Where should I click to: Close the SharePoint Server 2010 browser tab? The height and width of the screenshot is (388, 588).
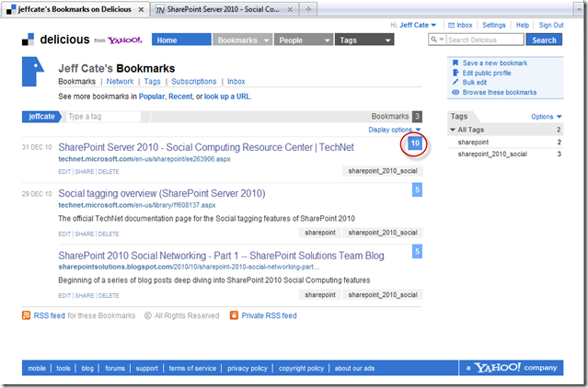click(290, 10)
